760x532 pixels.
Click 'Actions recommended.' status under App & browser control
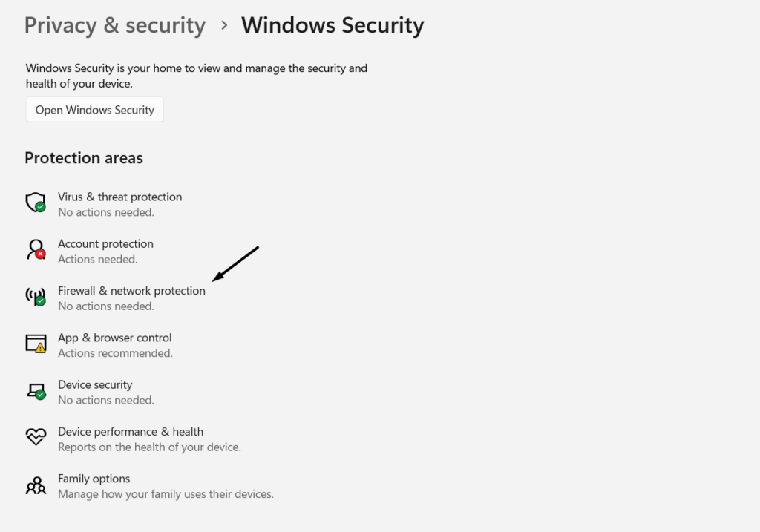[115, 353]
